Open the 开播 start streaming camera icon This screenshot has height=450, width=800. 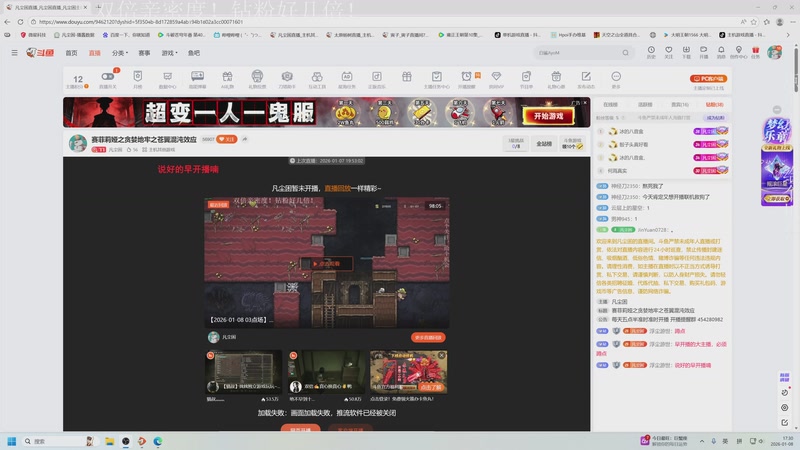point(704,50)
